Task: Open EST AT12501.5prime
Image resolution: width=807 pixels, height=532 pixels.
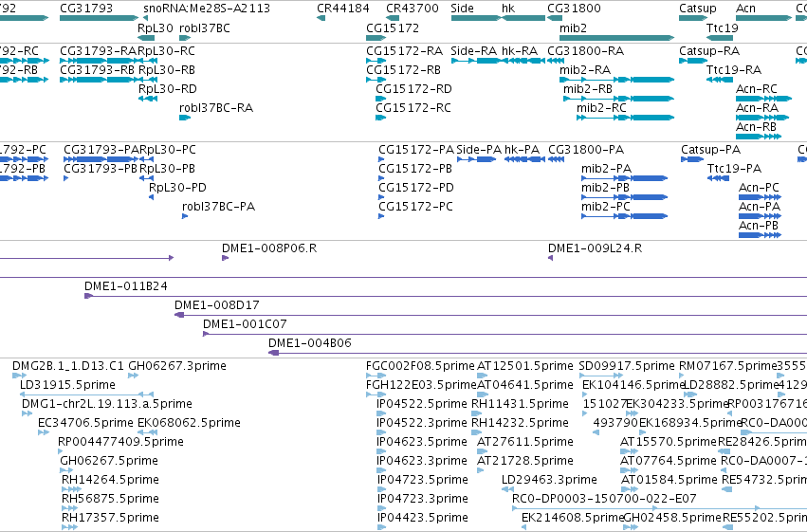Action: pos(525,366)
